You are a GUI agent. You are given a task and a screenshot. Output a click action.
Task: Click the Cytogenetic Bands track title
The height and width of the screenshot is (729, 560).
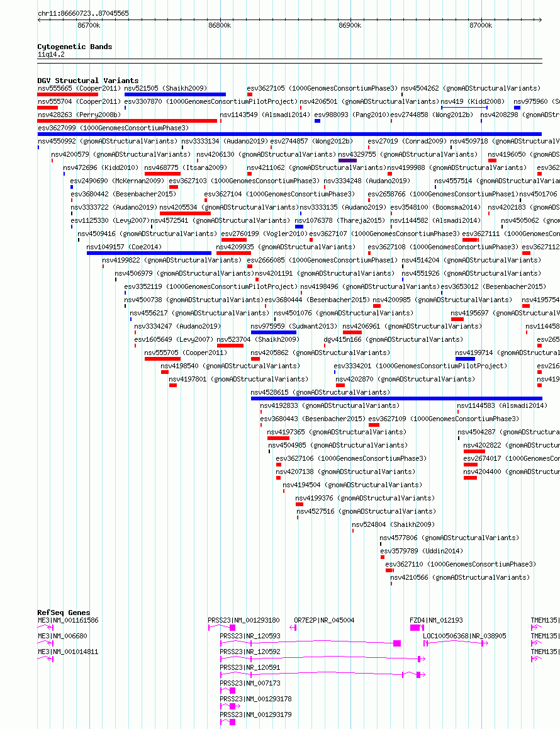(x=74, y=47)
